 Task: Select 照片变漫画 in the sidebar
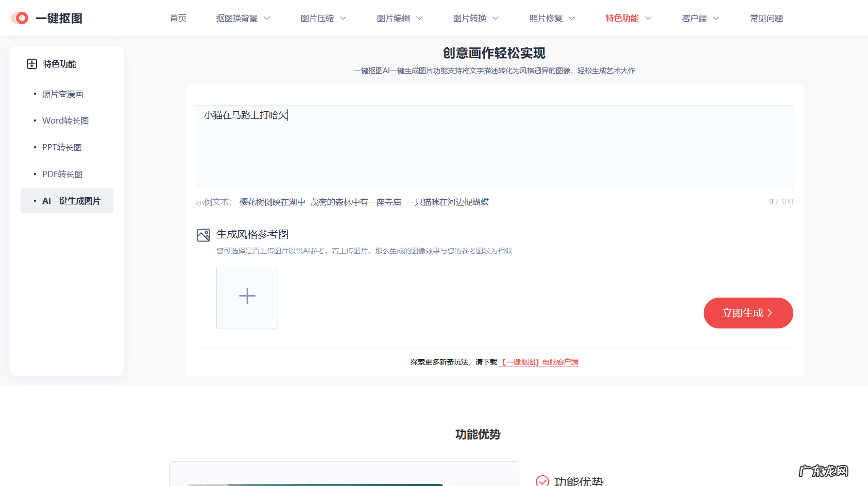coord(63,94)
